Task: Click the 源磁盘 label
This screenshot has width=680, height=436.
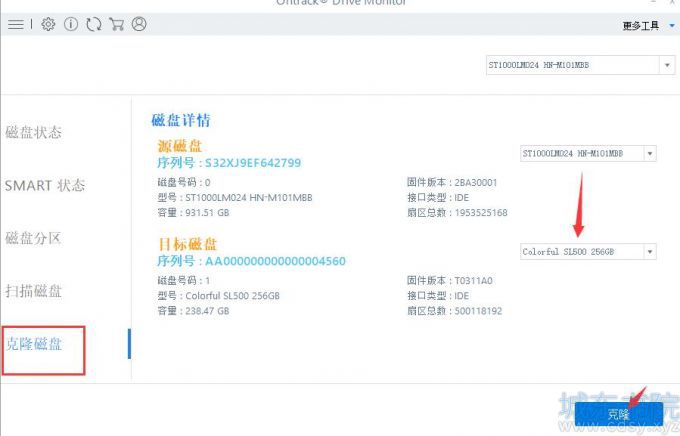Action: (x=180, y=146)
